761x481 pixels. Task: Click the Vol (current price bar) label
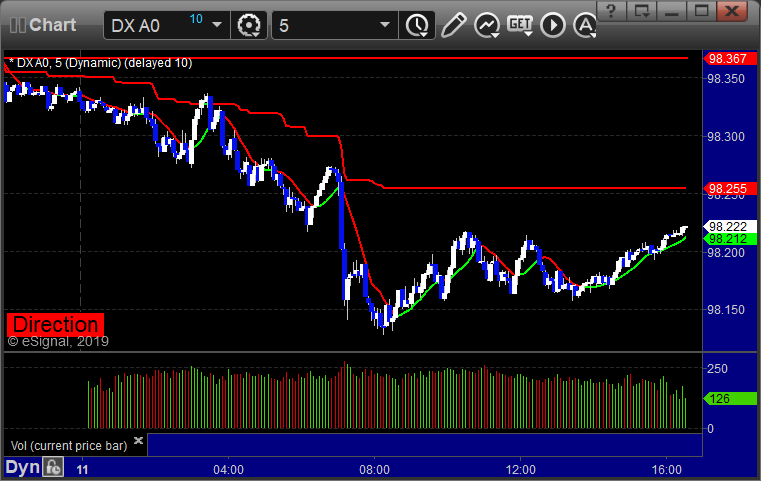(69, 446)
